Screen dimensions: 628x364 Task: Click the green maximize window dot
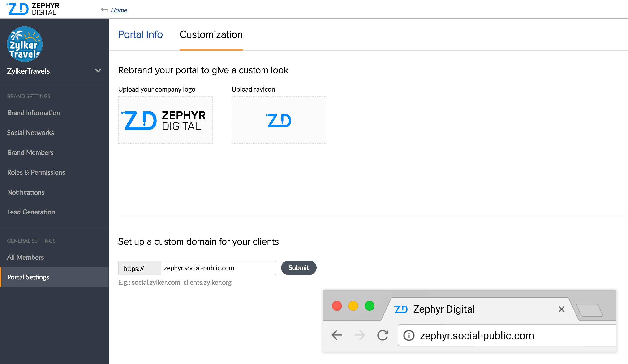(370, 306)
